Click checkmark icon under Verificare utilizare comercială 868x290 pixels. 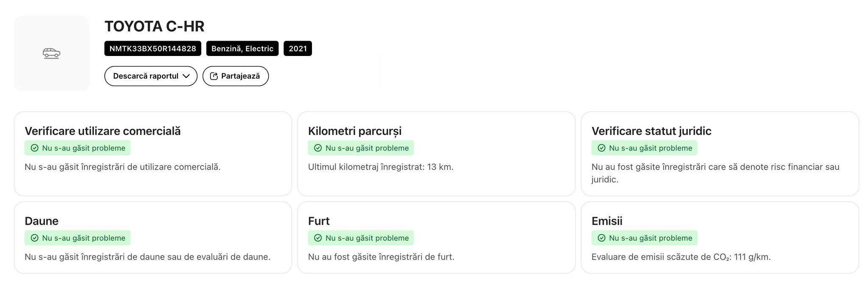tap(35, 148)
